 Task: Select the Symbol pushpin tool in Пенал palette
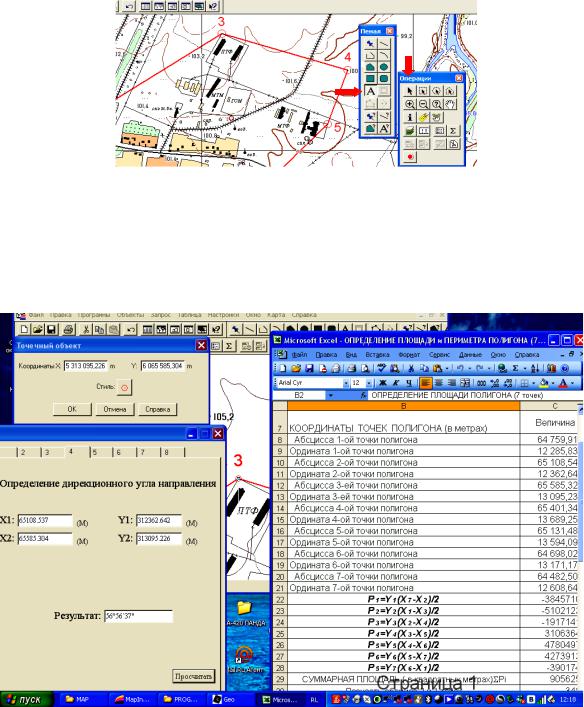click(370, 44)
